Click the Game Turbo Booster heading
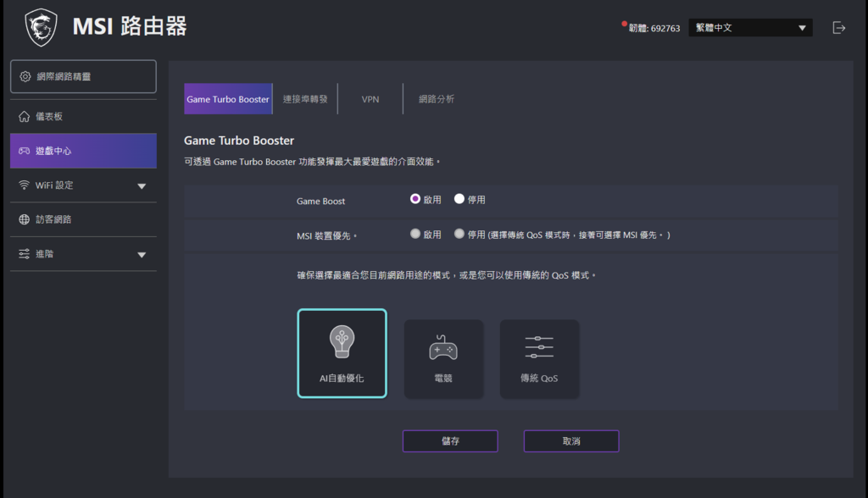868x498 pixels. pos(239,141)
